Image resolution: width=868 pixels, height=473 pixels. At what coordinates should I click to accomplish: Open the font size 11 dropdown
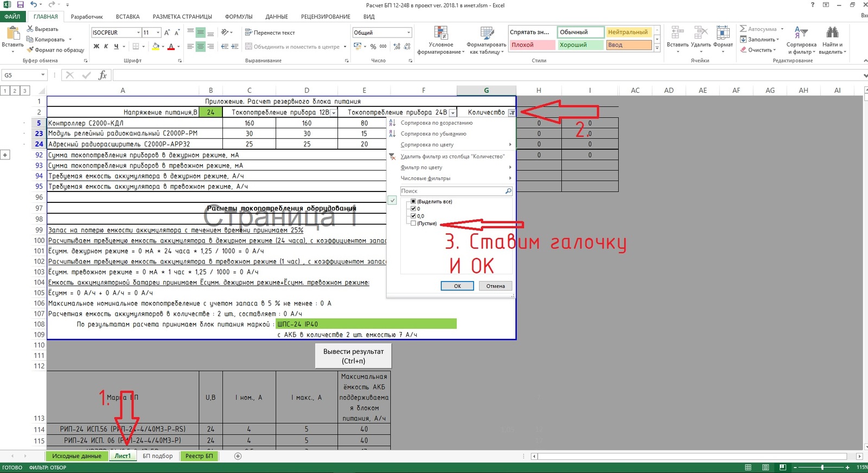tap(158, 33)
